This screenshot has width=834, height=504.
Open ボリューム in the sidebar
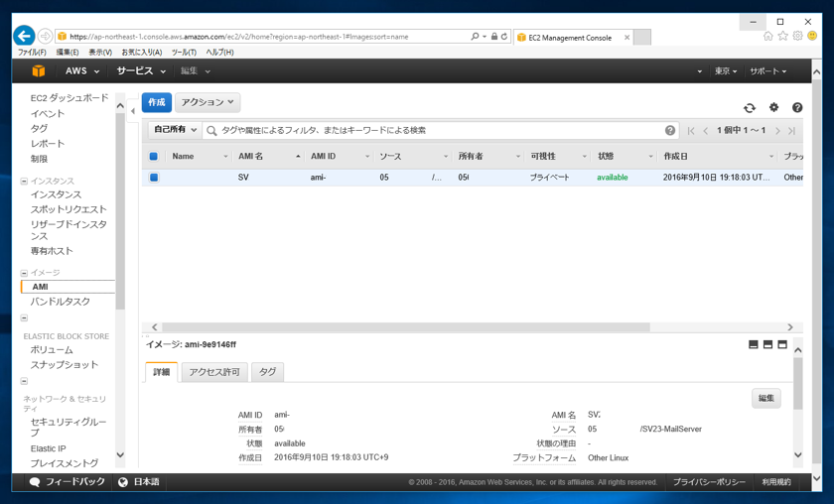[52, 350]
